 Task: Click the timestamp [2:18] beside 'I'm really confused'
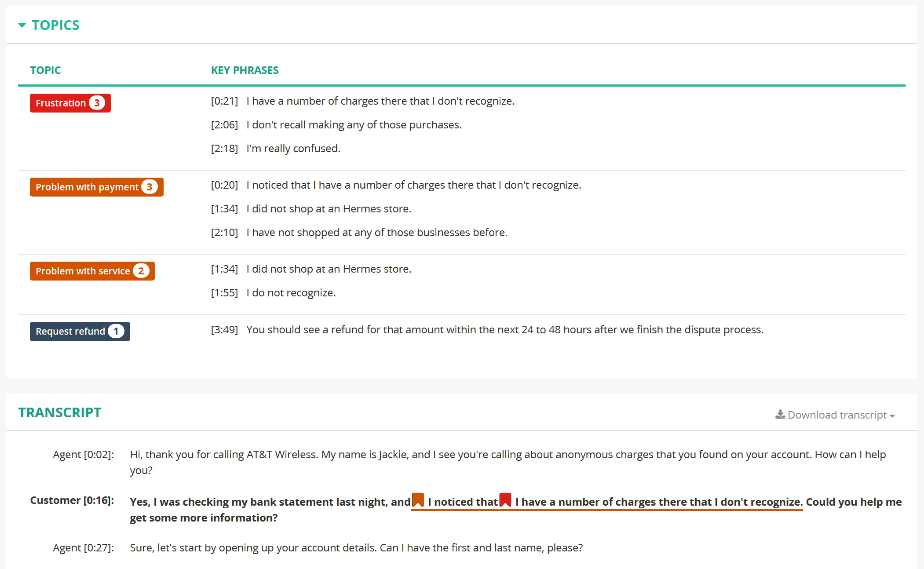coord(225,148)
